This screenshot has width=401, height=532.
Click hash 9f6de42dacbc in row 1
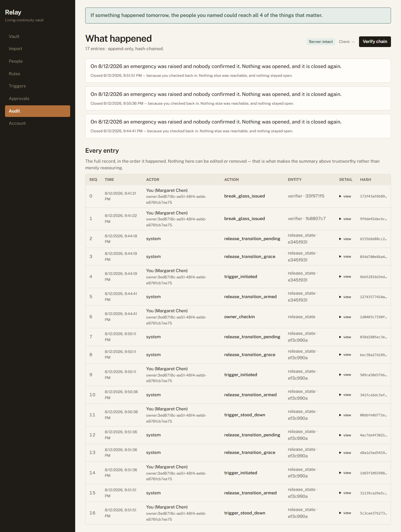point(373,219)
